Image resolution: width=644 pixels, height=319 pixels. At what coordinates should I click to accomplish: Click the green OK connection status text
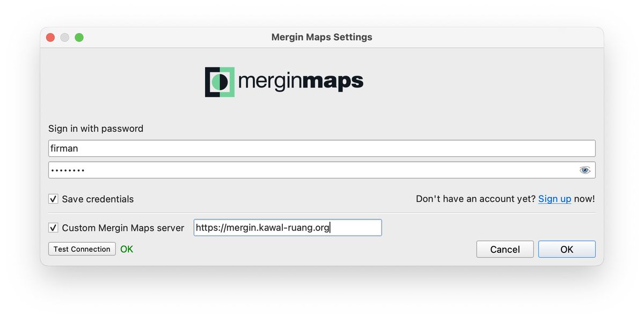coord(127,249)
